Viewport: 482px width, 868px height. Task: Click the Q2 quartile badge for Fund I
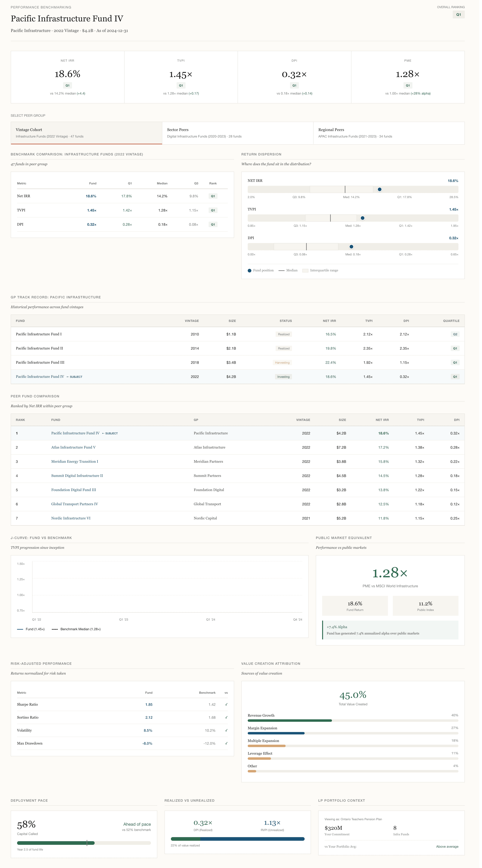tap(455, 334)
